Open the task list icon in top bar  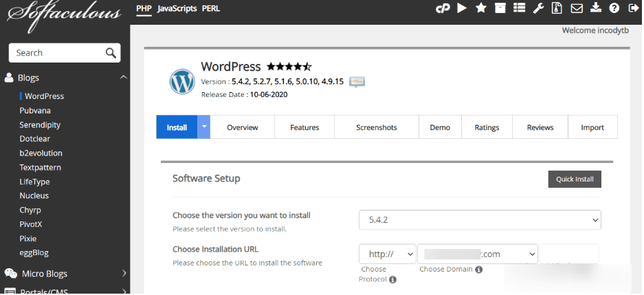click(x=519, y=8)
